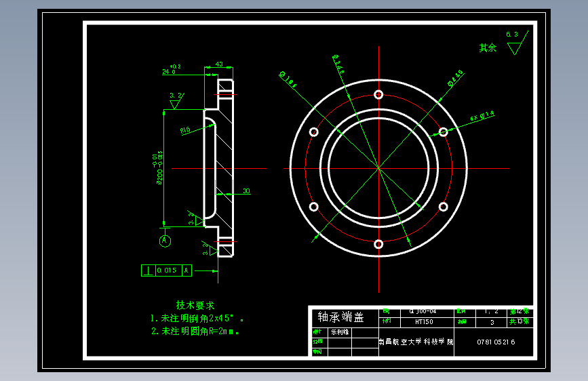
Task: Click the 6.3 roughness value
Action: [512, 35]
